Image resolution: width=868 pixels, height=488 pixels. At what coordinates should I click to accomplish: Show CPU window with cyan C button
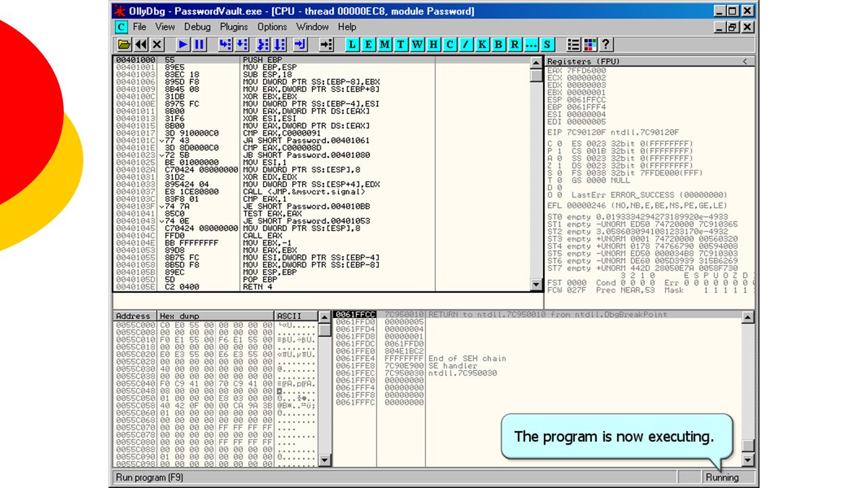(x=450, y=45)
